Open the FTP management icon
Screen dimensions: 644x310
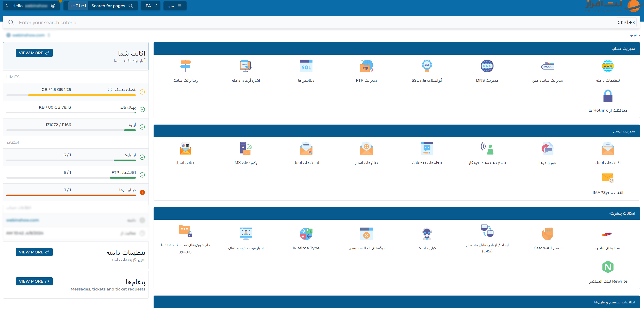tap(366, 66)
